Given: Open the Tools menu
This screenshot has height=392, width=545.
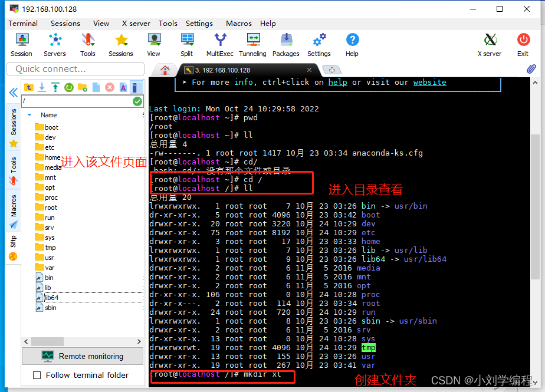Looking at the screenshot, I should point(168,23).
